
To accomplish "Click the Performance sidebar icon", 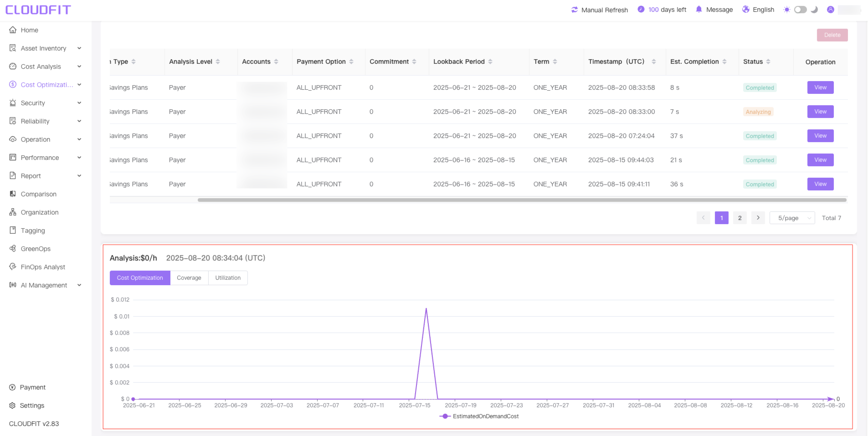I will coord(13,158).
